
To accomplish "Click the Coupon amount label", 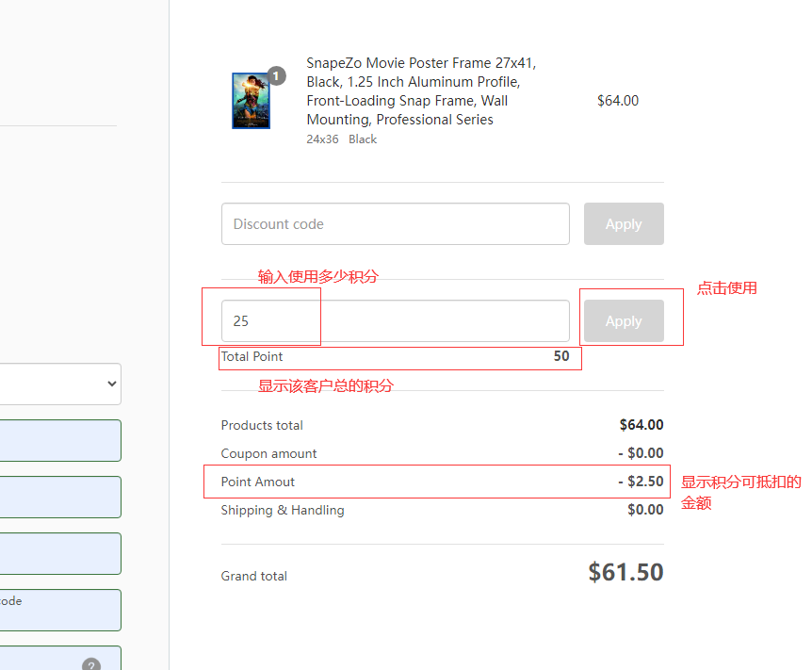I will (268, 453).
